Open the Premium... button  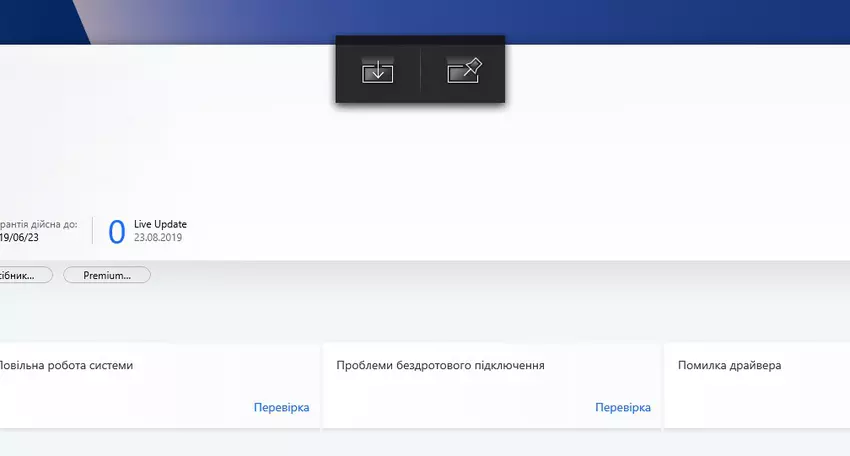point(107,275)
